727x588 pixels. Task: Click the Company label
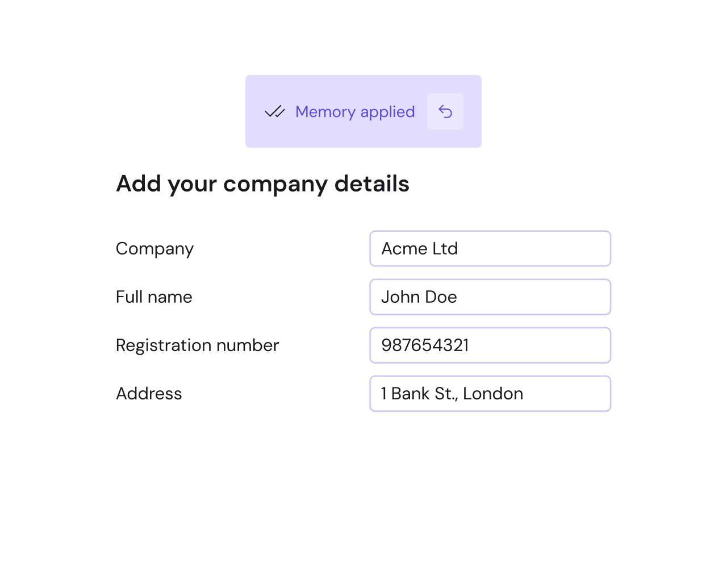click(x=154, y=248)
